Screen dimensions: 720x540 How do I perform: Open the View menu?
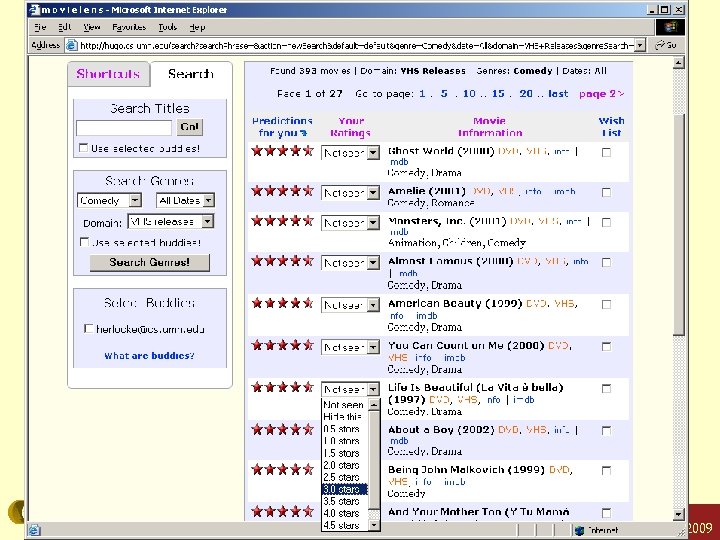pyautogui.click(x=92, y=28)
